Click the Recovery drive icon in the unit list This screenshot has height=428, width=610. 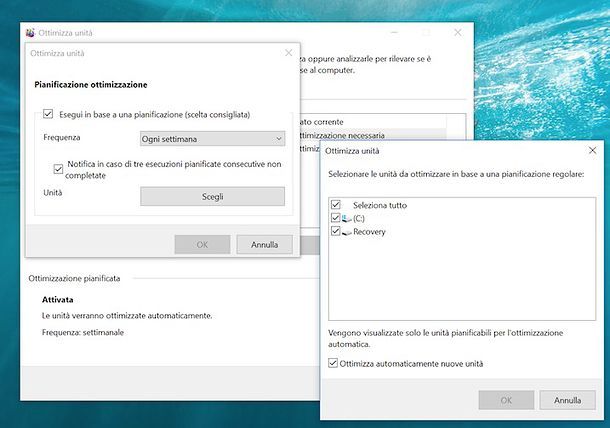[347, 232]
